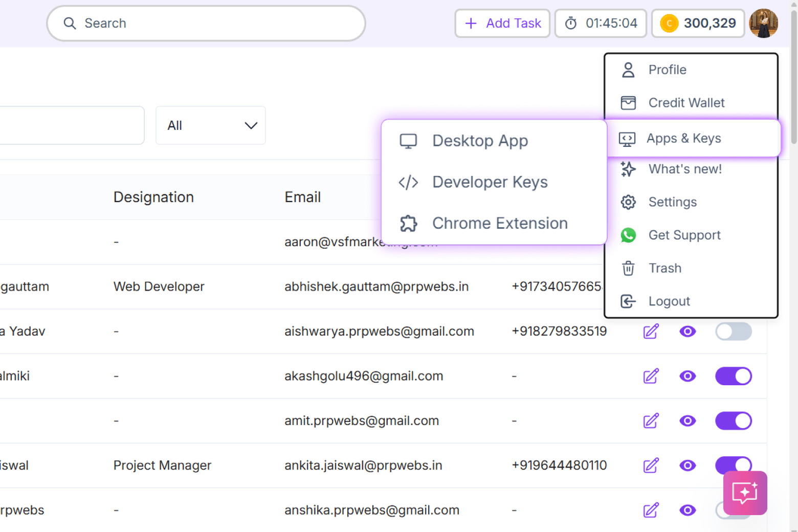798x532 pixels.
Task: Click the Logout arrow icon
Action: pos(628,301)
